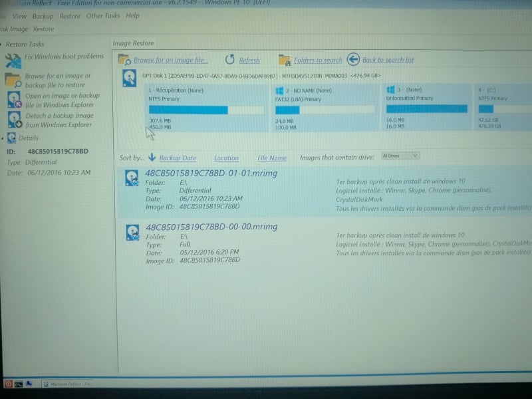Click the GPT Disk 1 drive icon

129,78
